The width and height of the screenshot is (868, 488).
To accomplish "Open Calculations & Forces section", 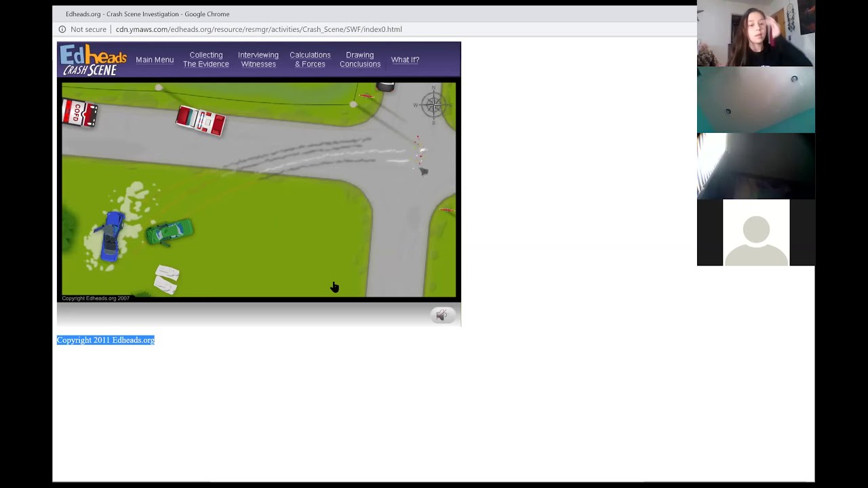I will [310, 60].
